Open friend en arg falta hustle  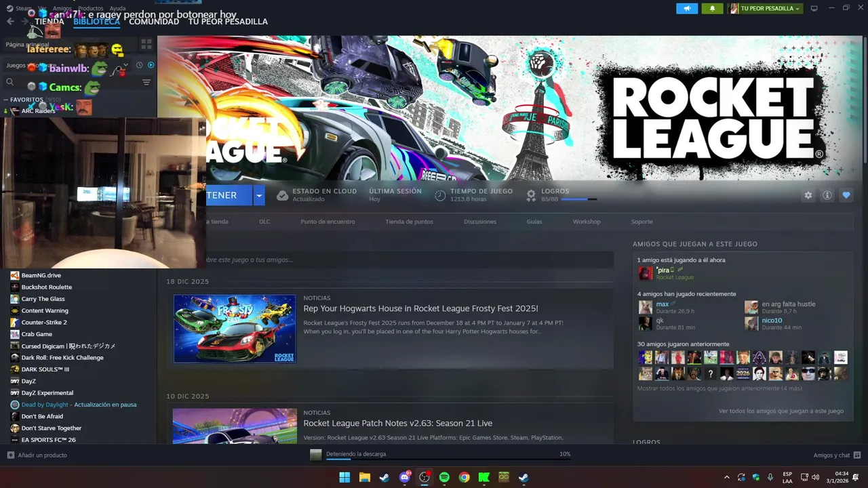pyautogui.click(x=788, y=304)
